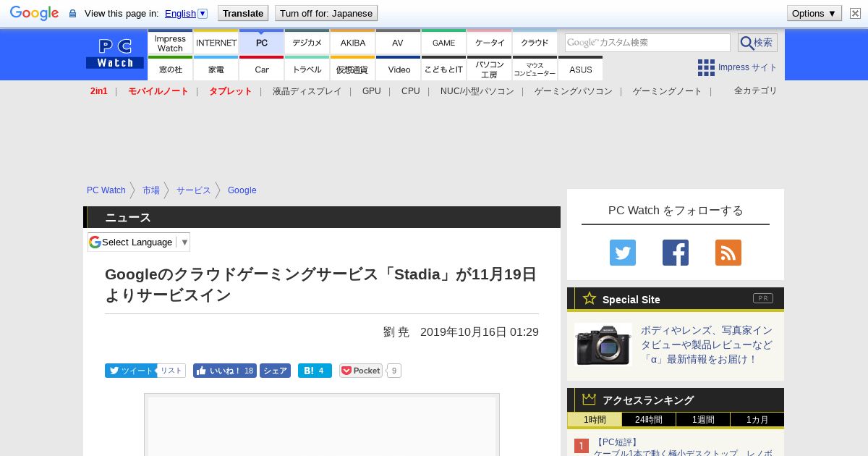
Task: Click the Hatena B! bookmark button
Action: [x=315, y=371]
